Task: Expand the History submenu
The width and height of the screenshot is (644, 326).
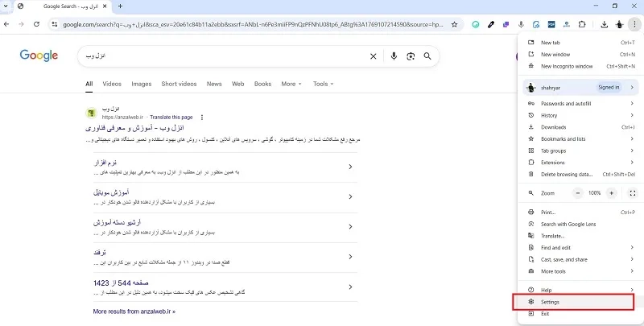Action: click(580, 115)
